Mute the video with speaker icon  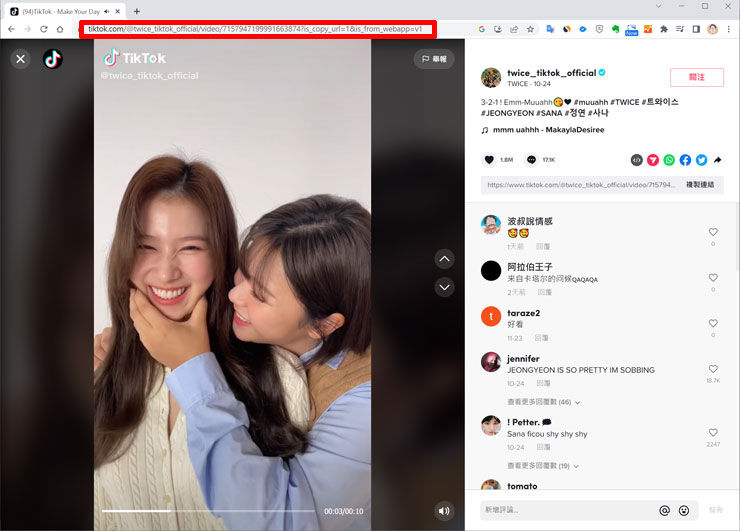pos(444,511)
